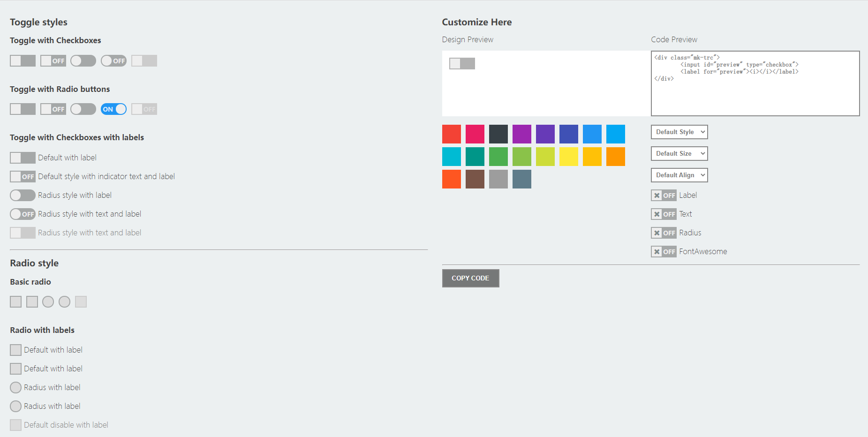Select the purple color swatch
The image size is (868, 437).
521,134
